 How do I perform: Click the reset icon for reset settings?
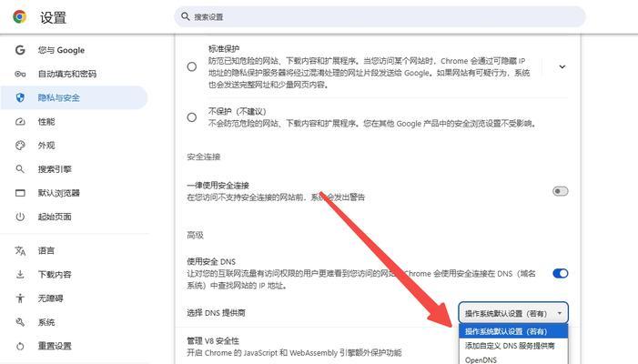pos(20,346)
